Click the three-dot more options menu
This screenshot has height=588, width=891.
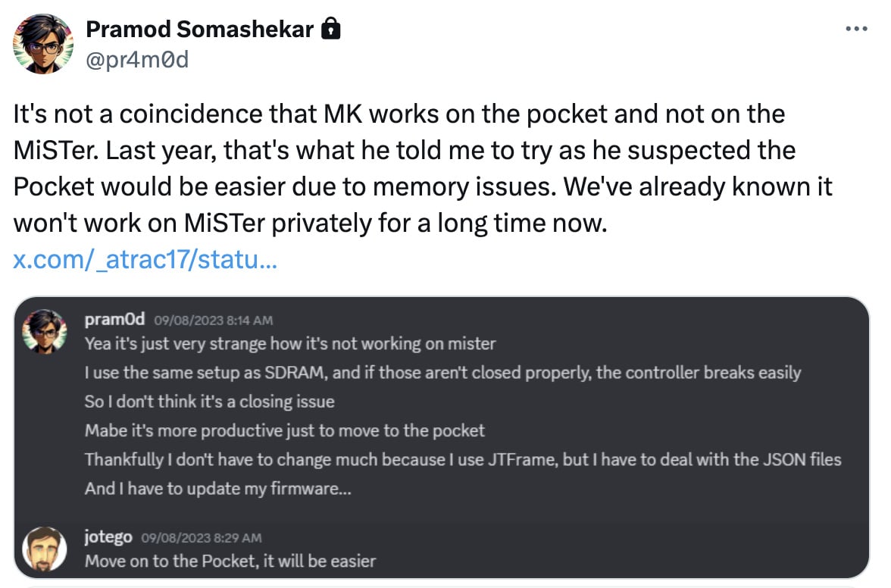click(x=856, y=28)
